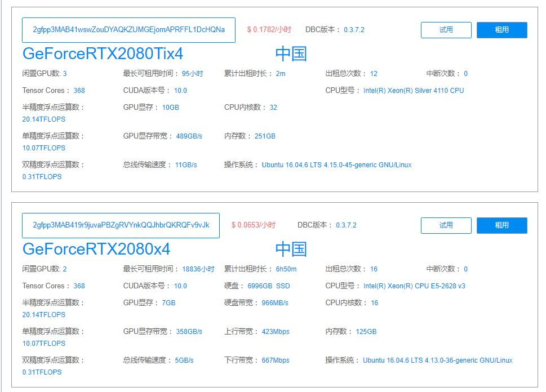The height and width of the screenshot is (392, 546).
Task: Click Intel(R) Xeon(R) Silver 4110 CPU value
Action: pos(414,91)
